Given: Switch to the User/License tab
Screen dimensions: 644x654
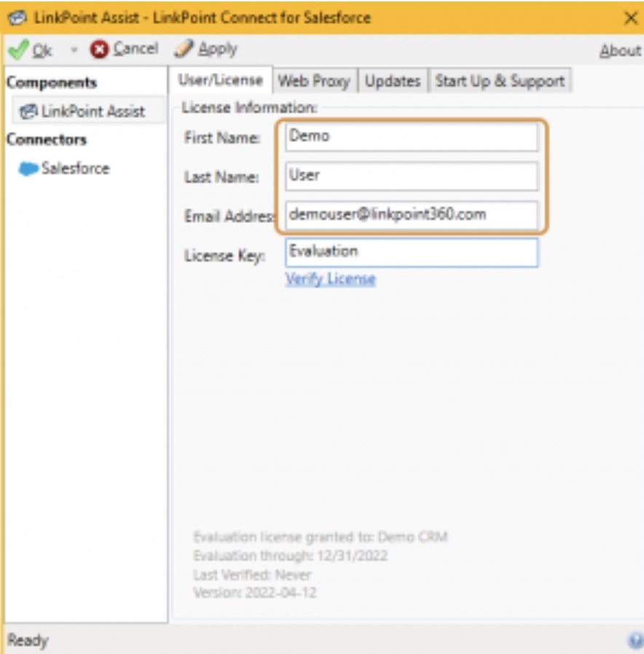Looking at the screenshot, I should coord(221,80).
